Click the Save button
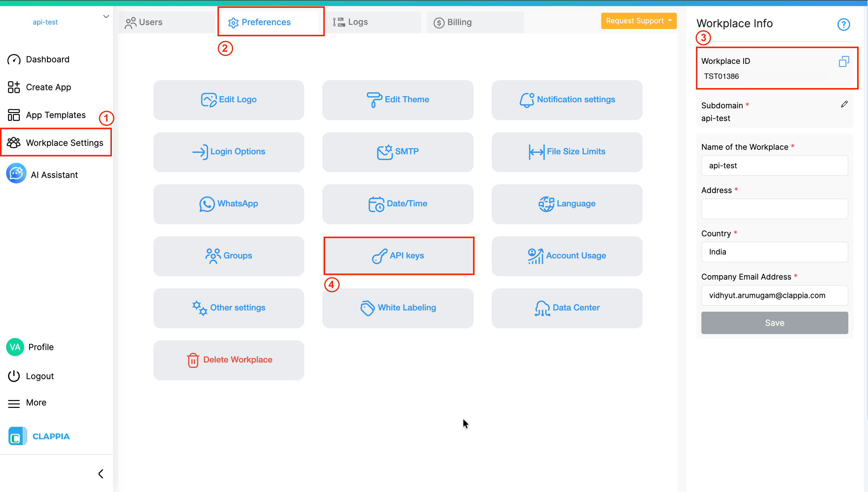Image resolution: width=868 pixels, height=492 pixels. click(x=774, y=323)
